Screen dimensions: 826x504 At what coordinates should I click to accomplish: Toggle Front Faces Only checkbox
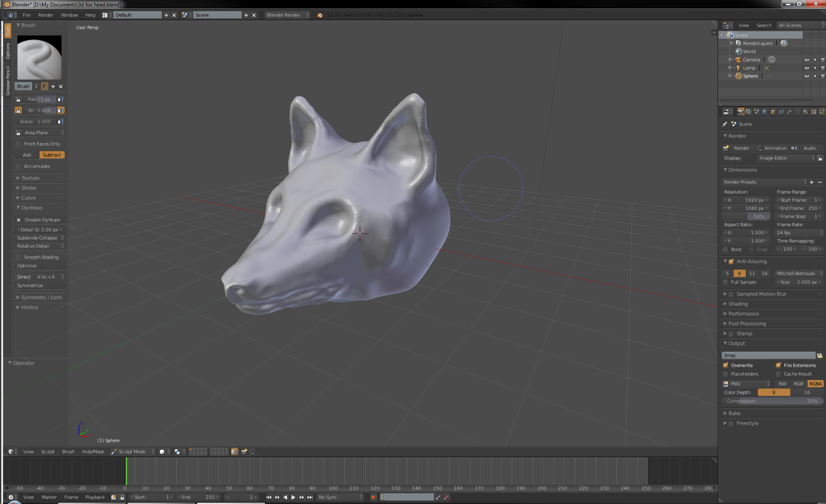point(18,143)
